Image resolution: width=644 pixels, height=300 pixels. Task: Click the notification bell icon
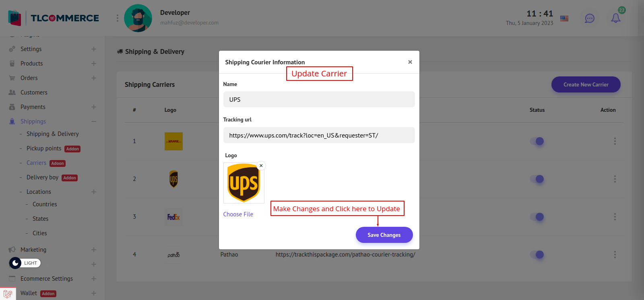(615, 18)
